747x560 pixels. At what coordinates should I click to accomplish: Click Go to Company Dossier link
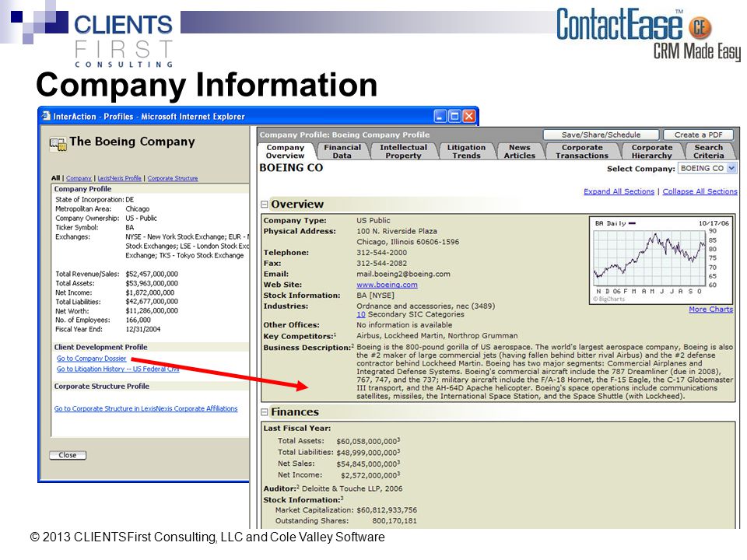(x=92, y=358)
